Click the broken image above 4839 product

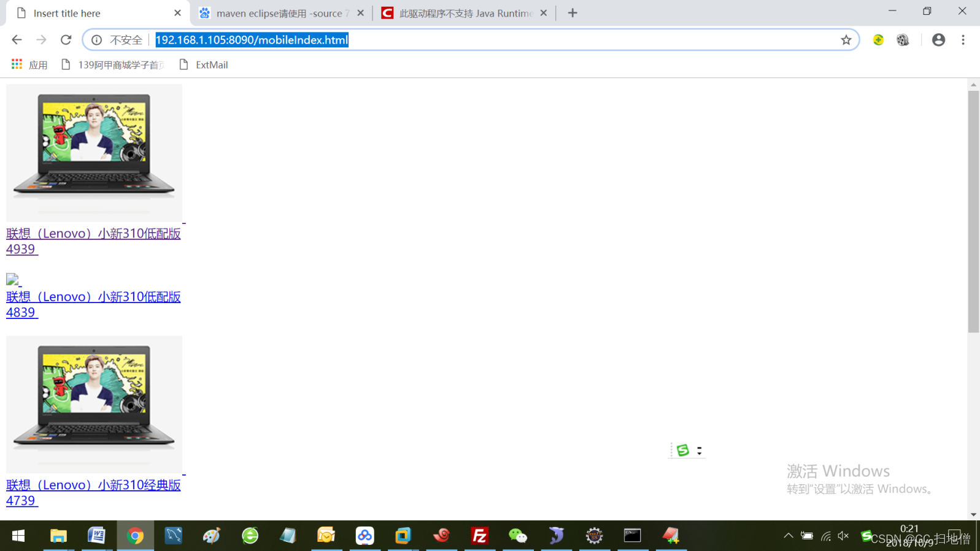pyautogui.click(x=12, y=280)
